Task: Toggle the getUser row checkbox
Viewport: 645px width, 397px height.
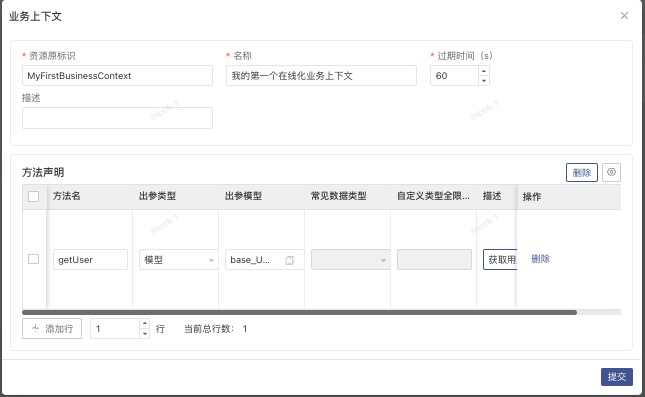Action: click(x=34, y=259)
